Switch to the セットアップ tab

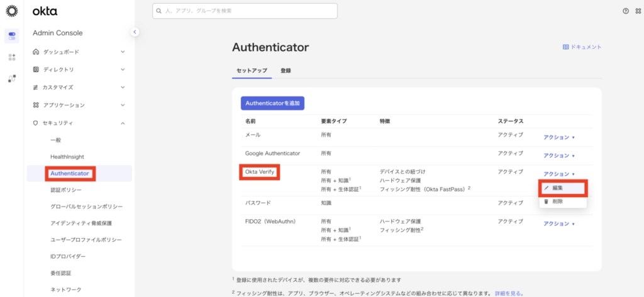coord(252,70)
